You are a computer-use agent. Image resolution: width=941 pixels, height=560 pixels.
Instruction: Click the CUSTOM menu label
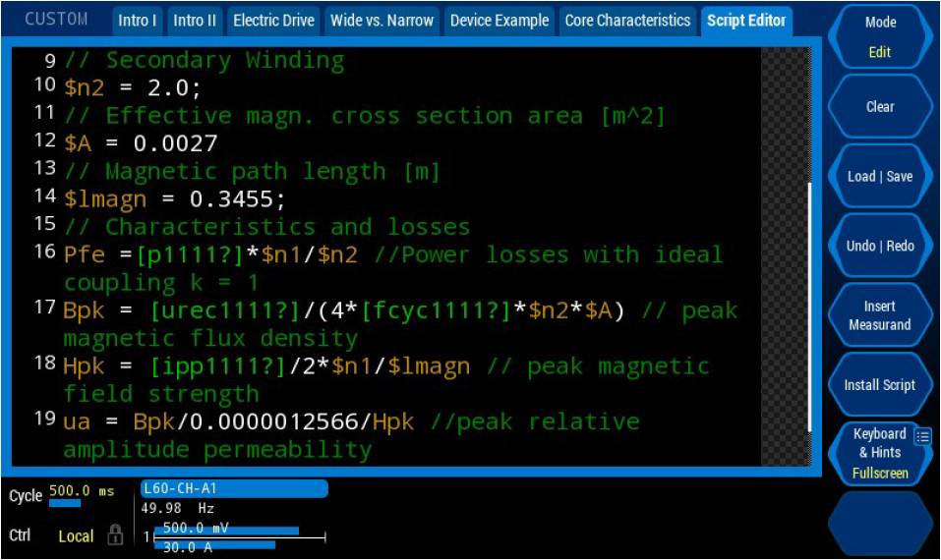click(x=56, y=20)
